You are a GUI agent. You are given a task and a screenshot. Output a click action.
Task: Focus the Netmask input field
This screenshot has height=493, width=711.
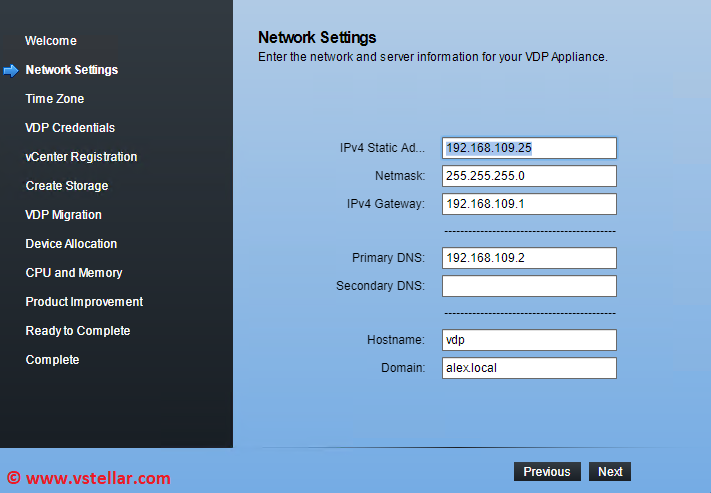(x=529, y=176)
